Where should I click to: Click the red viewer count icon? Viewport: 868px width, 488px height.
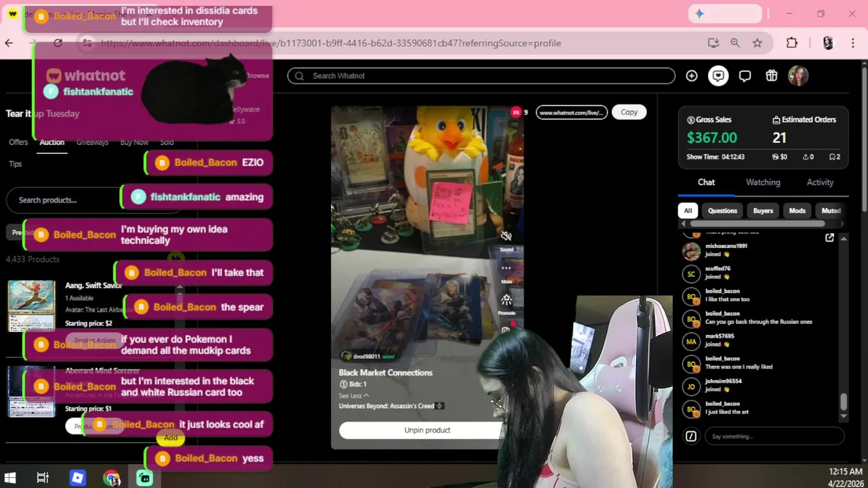click(x=516, y=112)
